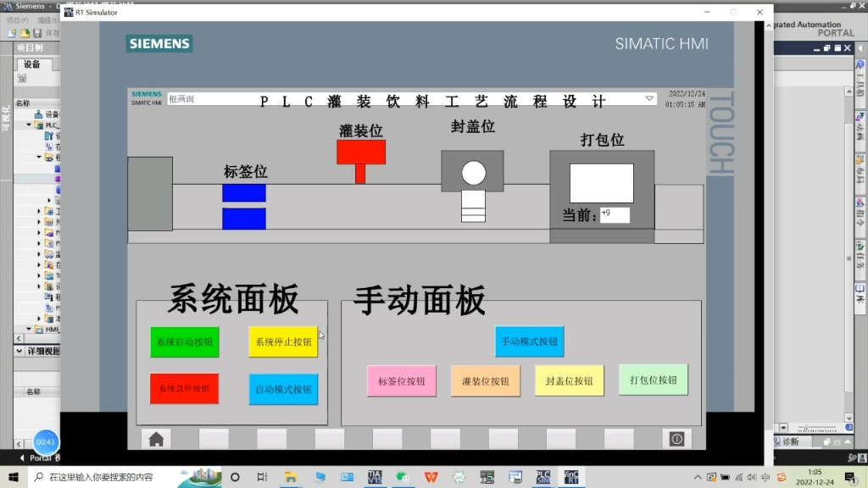Navigate home using the house icon
Image resolution: width=868 pixels, height=488 pixels.
coord(155,440)
